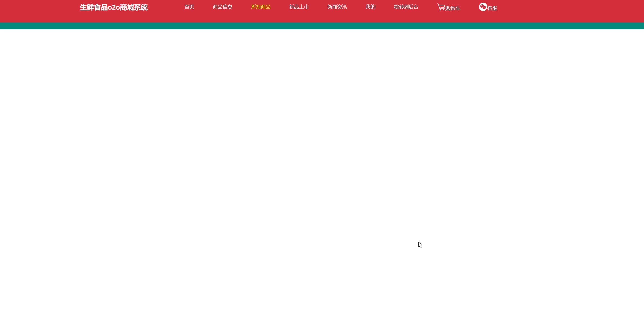Open the 购物车 cart text link
This screenshot has height=325, width=644.
pos(453,8)
